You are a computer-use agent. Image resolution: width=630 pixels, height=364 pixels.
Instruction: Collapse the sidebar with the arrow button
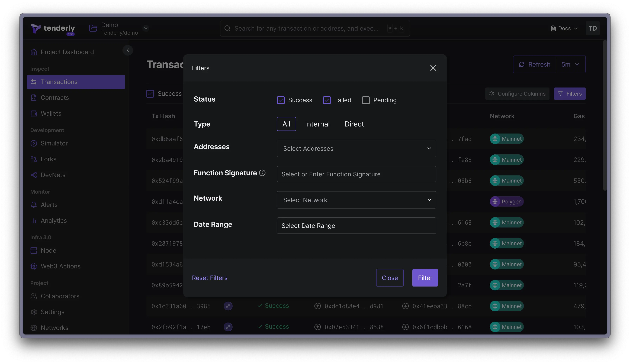pyautogui.click(x=128, y=50)
